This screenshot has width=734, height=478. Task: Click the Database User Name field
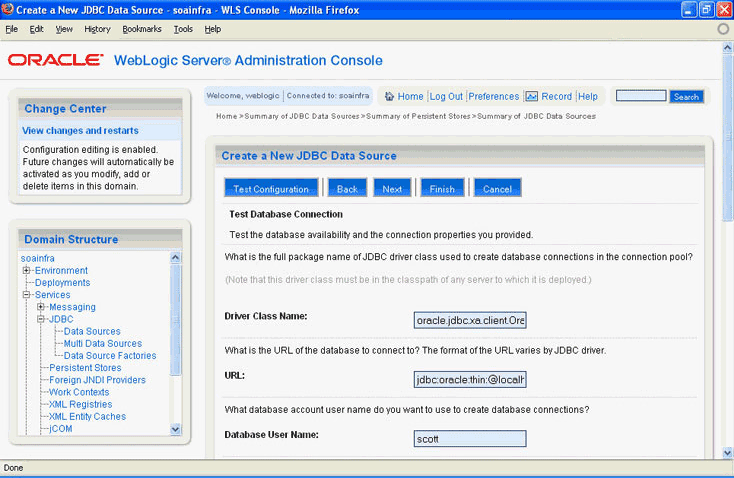click(470, 439)
